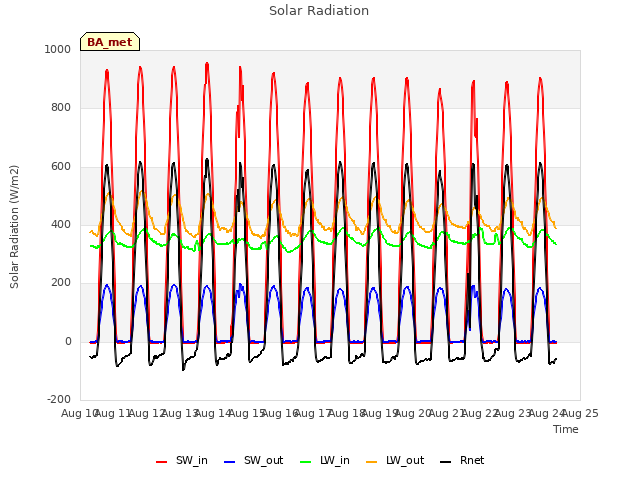Click the 400 y-axis tick label
Screen dimensions: 640x480
[61, 224]
